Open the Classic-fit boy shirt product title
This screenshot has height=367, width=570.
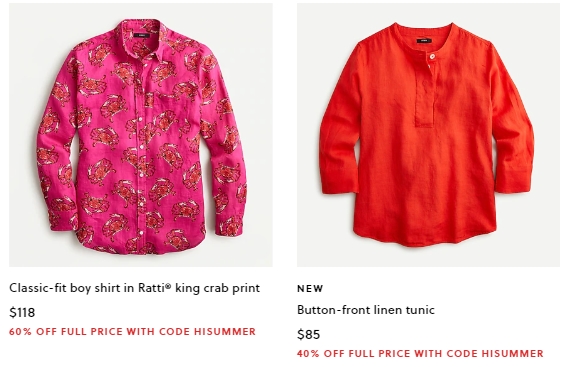pyautogui.click(x=135, y=288)
